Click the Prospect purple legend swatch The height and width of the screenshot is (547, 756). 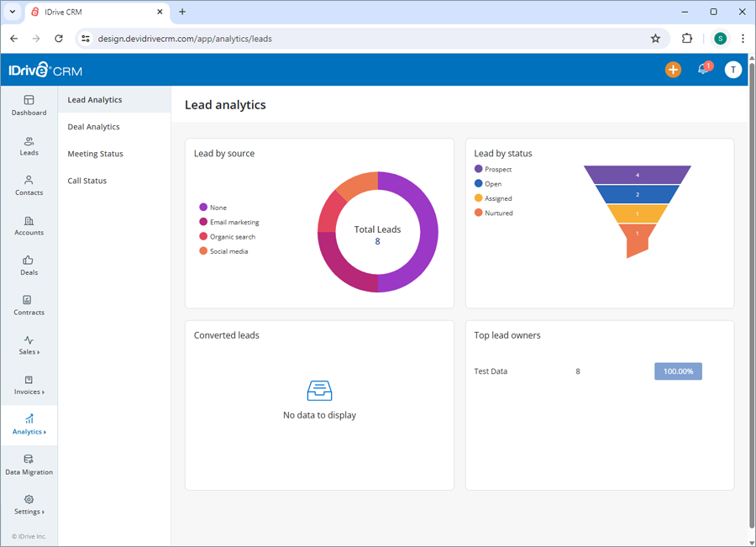tap(478, 169)
